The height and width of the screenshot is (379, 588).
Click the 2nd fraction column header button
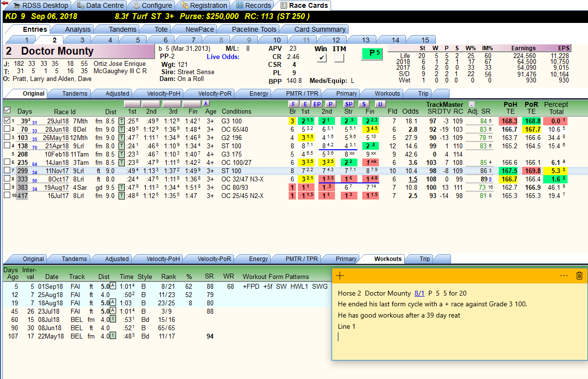[x=152, y=104]
